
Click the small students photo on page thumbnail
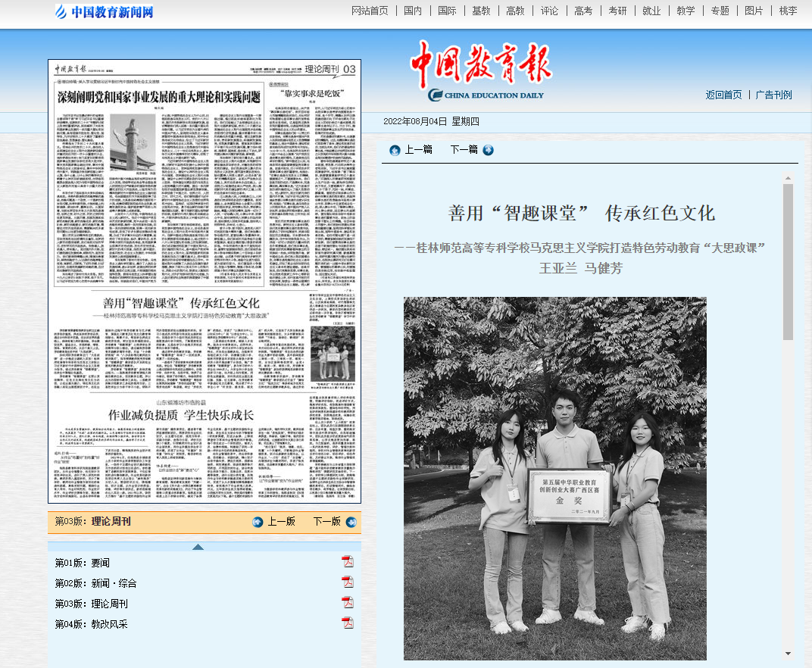(333, 354)
